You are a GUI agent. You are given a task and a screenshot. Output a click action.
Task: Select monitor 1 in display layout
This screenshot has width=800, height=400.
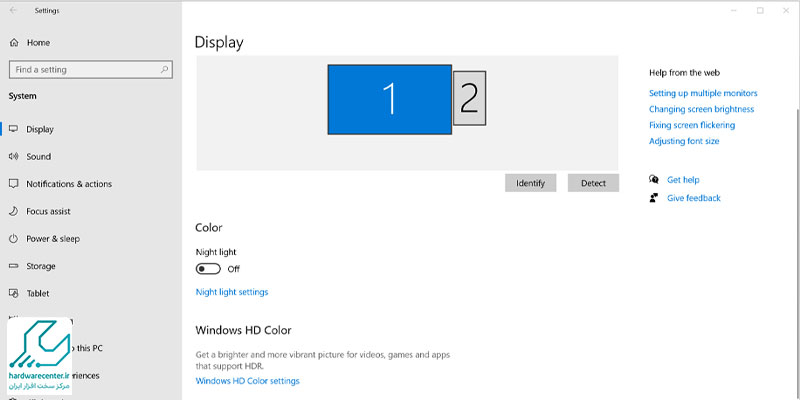390,99
